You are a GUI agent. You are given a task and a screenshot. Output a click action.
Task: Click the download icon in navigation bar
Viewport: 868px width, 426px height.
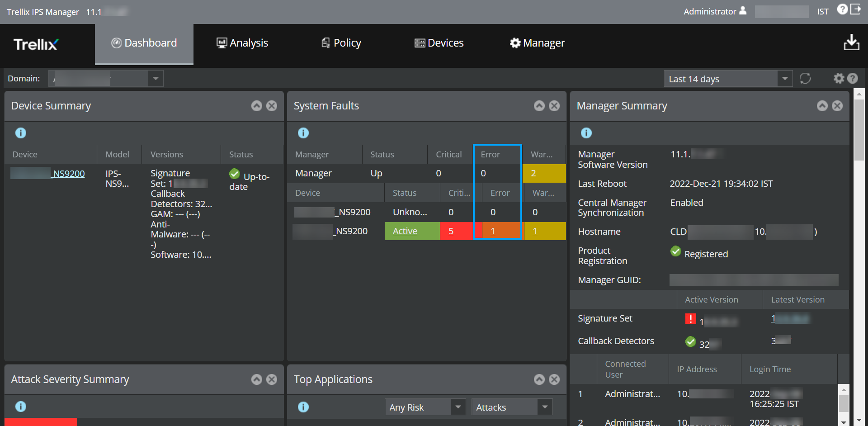click(x=852, y=43)
